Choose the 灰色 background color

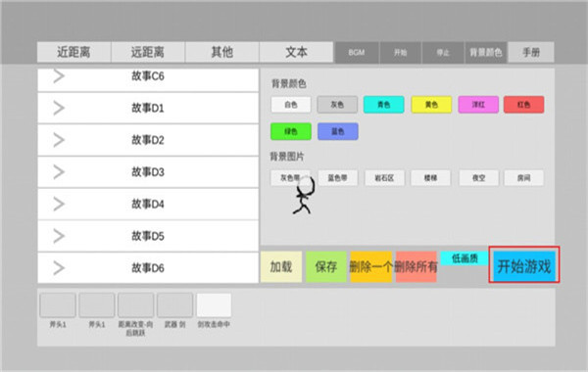pyautogui.click(x=337, y=105)
